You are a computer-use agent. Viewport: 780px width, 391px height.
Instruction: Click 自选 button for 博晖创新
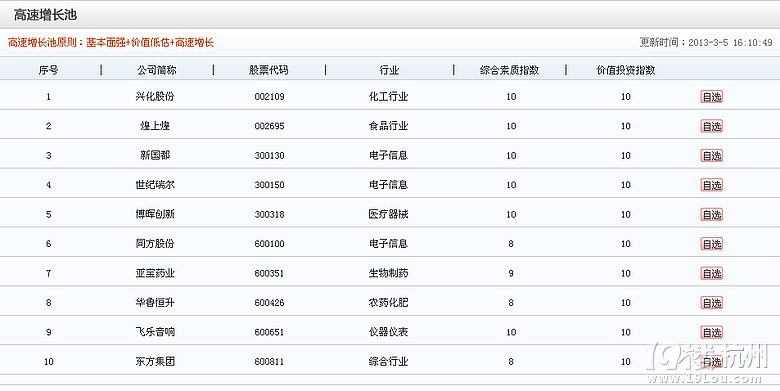[x=711, y=214]
